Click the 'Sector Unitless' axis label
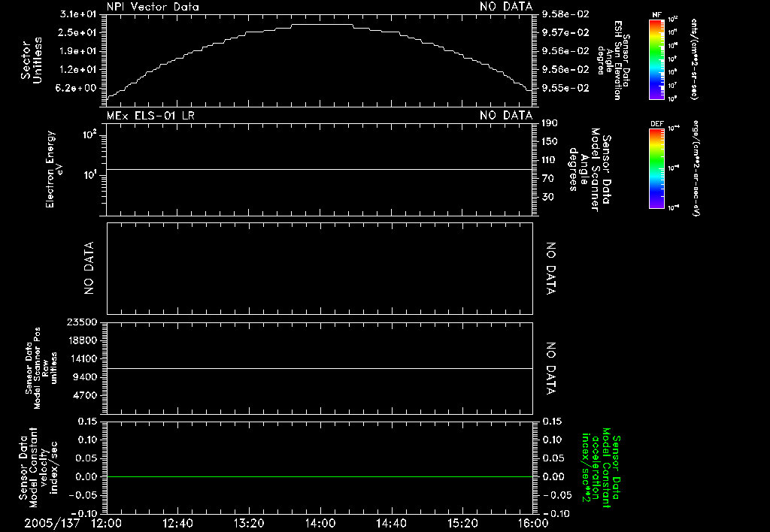Screen dimensions: 770x532 pyautogui.click(x=32, y=60)
